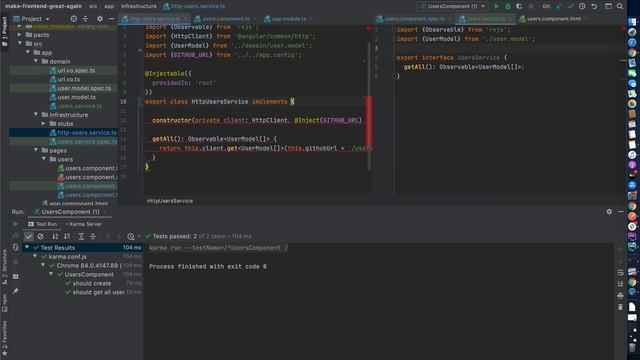
Task: Click the Git update project arrow icon
Action: [559, 7]
